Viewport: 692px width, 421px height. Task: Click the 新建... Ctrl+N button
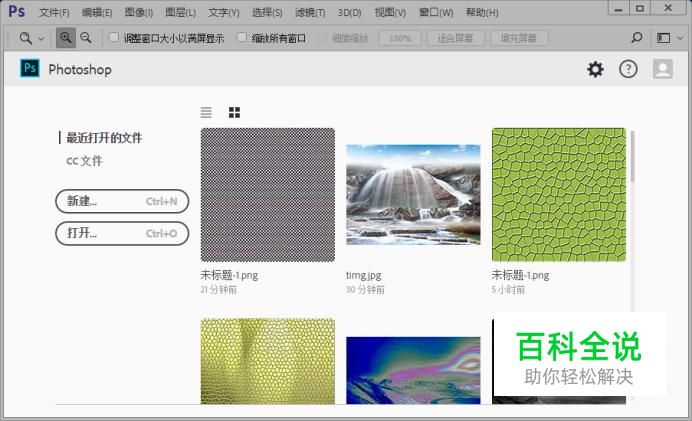click(122, 201)
